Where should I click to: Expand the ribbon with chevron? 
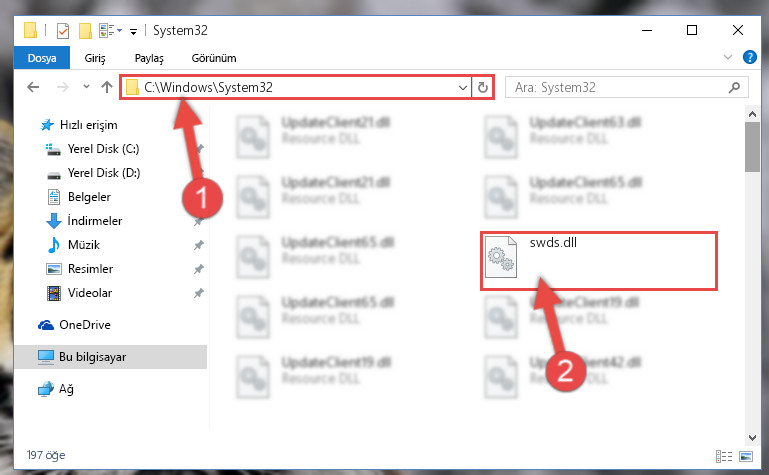(728, 57)
